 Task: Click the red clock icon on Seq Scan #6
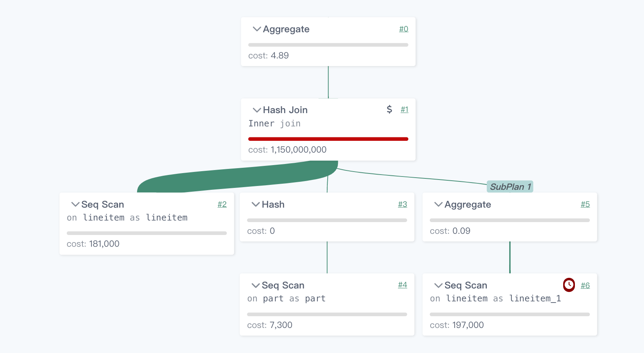pos(568,285)
